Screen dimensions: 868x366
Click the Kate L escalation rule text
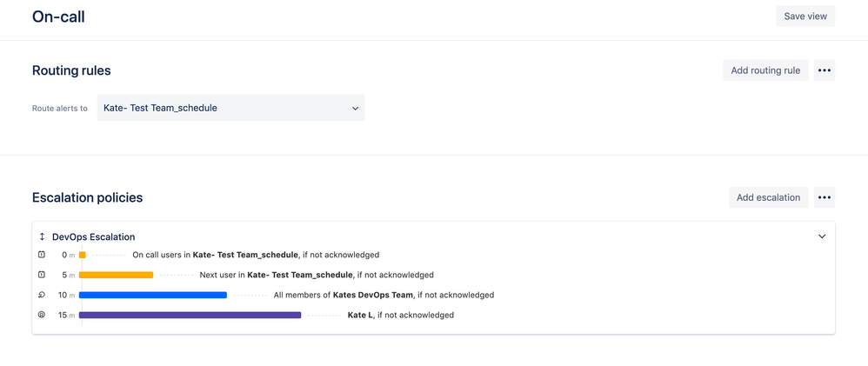401,315
